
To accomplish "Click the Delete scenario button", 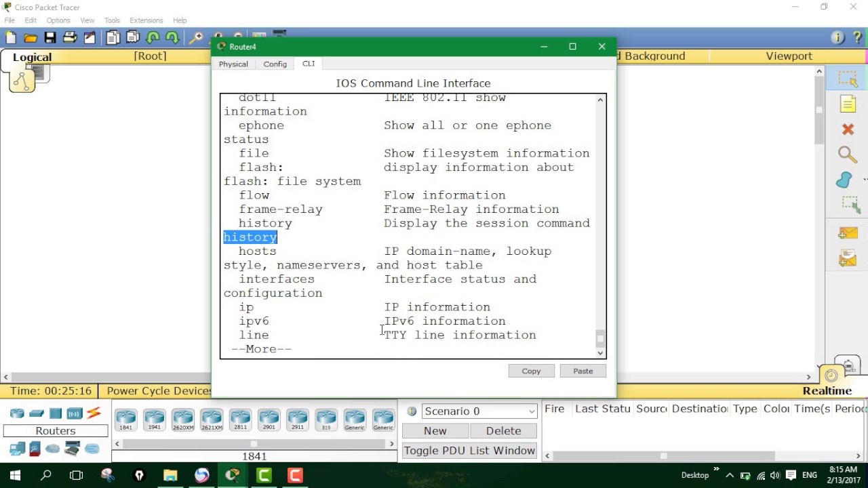I will point(503,431).
